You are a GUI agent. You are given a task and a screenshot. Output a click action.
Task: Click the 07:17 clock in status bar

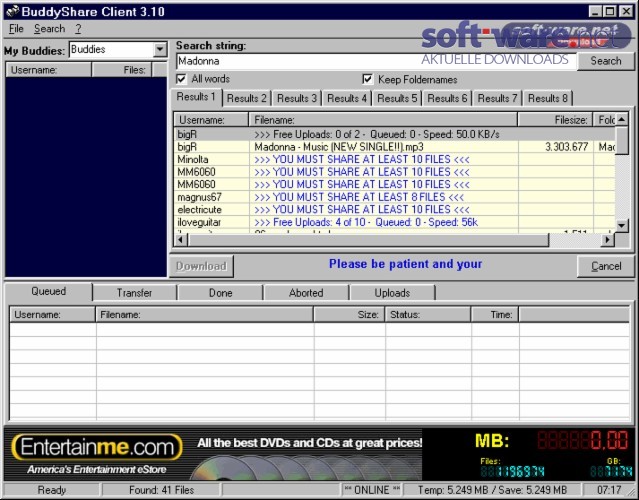point(609,490)
